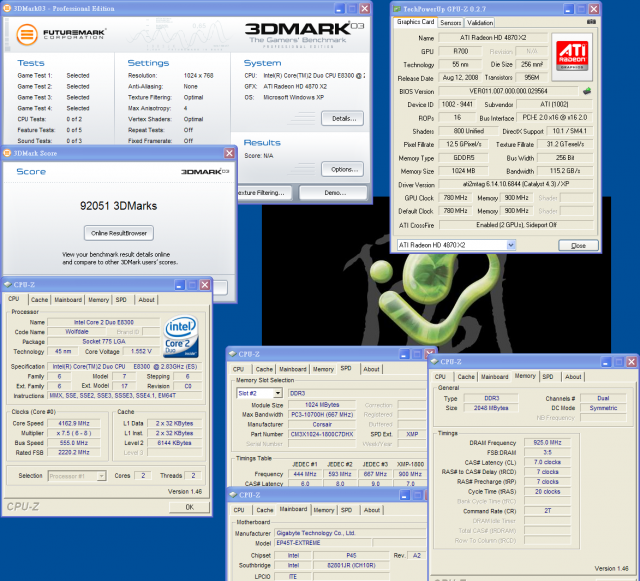The height and width of the screenshot is (581, 640).
Task: Click the XMP-1800 frequency value 900 MHz
Action: point(410,474)
